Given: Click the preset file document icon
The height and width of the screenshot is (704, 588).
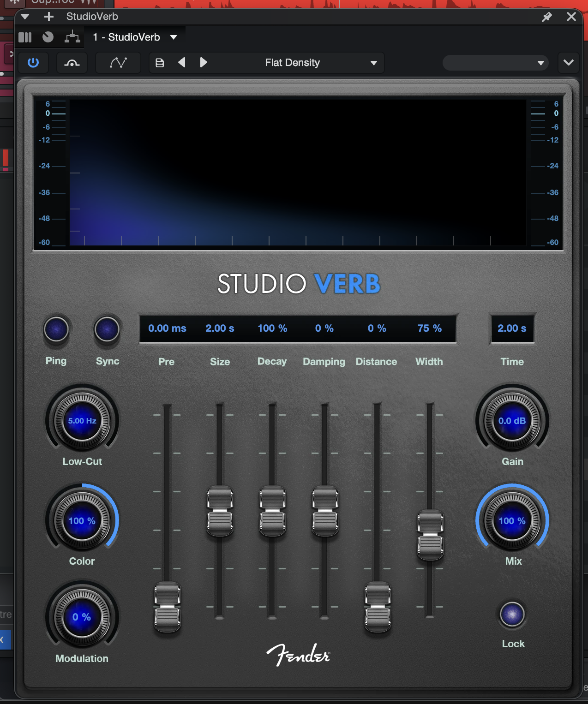Looking at the screenshot, I should point(160,63).
